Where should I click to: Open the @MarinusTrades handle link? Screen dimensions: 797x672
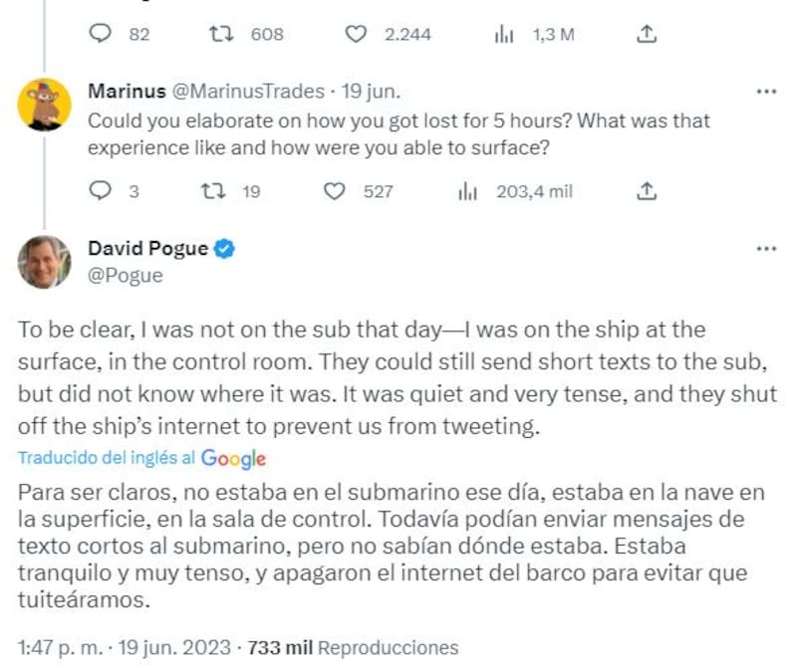[248, 92]
